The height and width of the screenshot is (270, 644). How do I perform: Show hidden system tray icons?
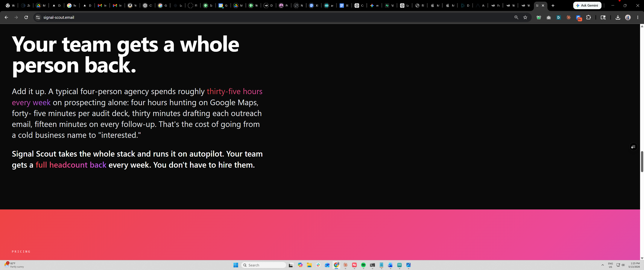(x=602, y=265)
